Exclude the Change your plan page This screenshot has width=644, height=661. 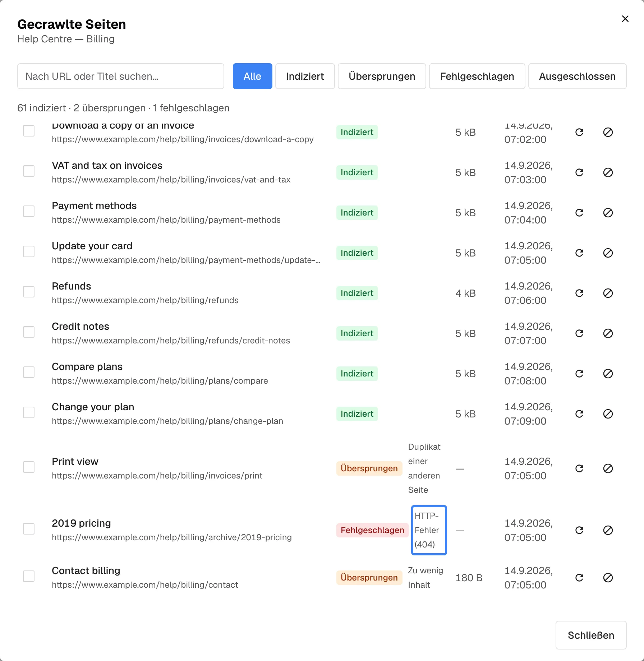(x=608, y=414)
